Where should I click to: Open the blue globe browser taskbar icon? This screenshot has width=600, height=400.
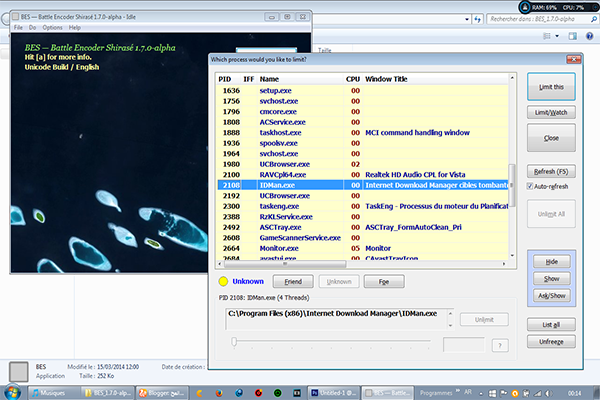239,393
